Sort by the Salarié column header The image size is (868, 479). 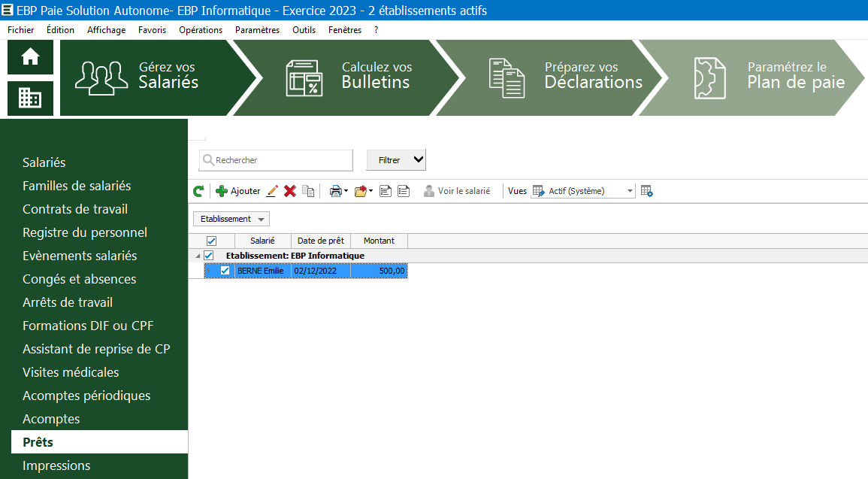[x=262, y=241]
